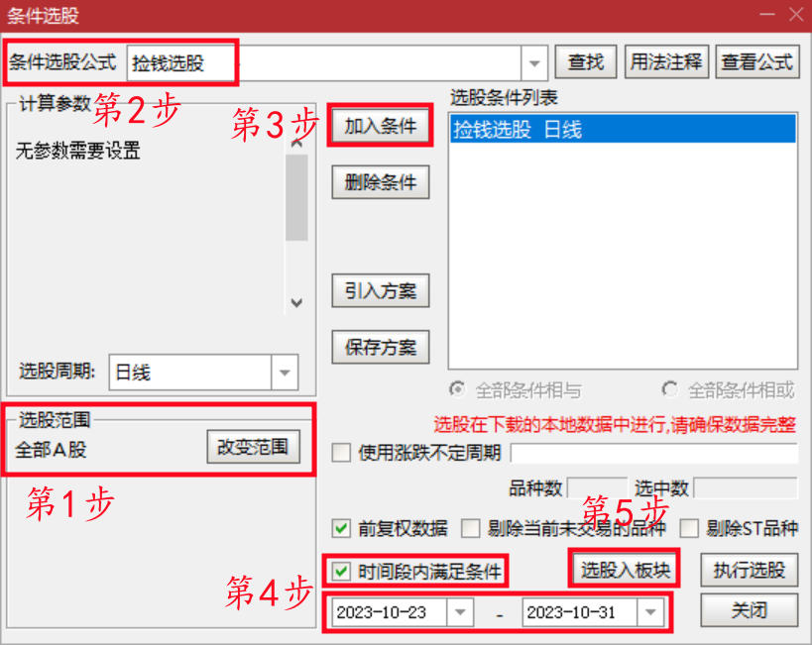
Task: Click the 使用涨跌不定周期 text input field
Action: click(654, 453)
